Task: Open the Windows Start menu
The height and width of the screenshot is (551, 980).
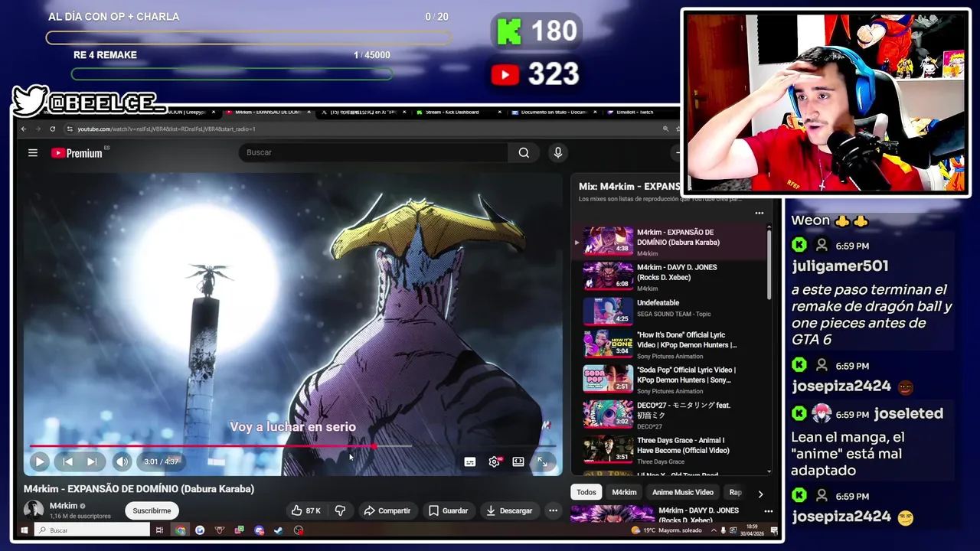Action: point(24,530)
